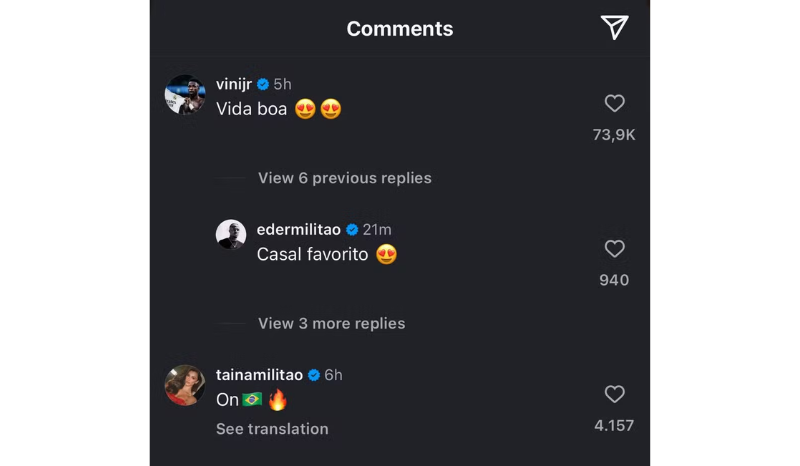View the 4.157 likes count

pyautogui.click(x=614, y=425)
